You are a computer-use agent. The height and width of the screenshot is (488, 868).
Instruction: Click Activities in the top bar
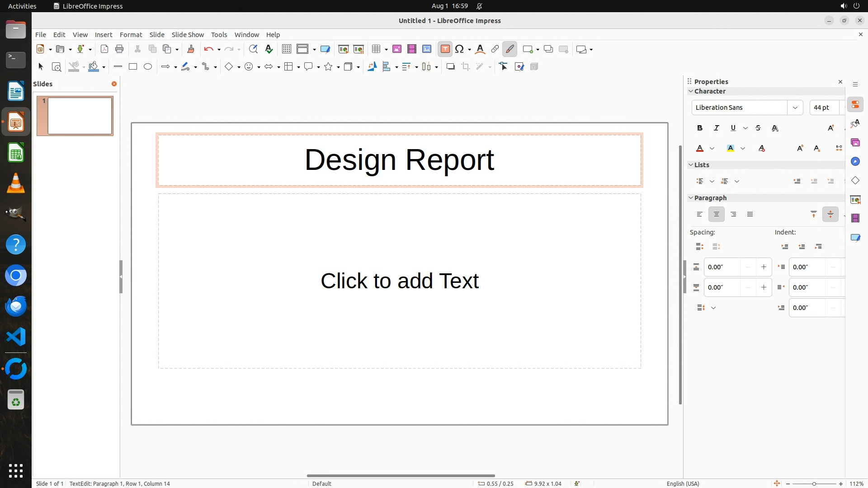click(22, 6)
